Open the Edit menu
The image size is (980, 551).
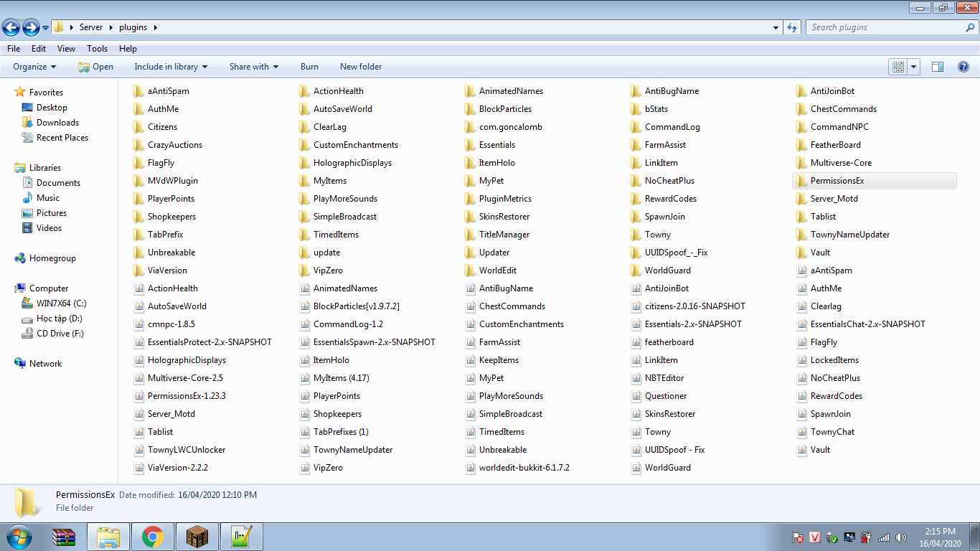tap(39, 49)
